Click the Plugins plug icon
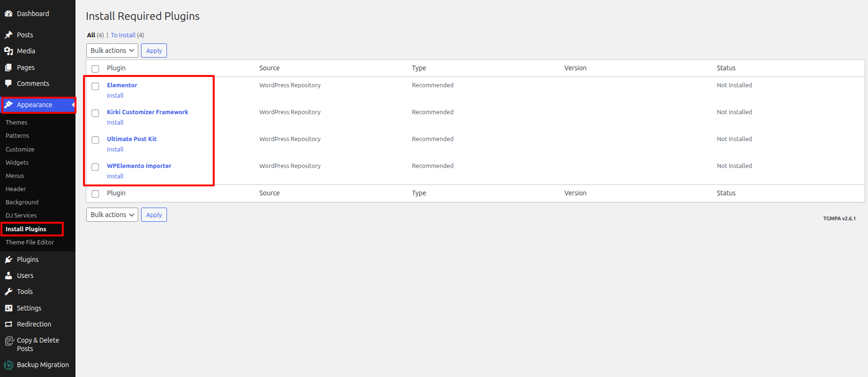This screenshot has width=868, height=377. pos(8,260)
